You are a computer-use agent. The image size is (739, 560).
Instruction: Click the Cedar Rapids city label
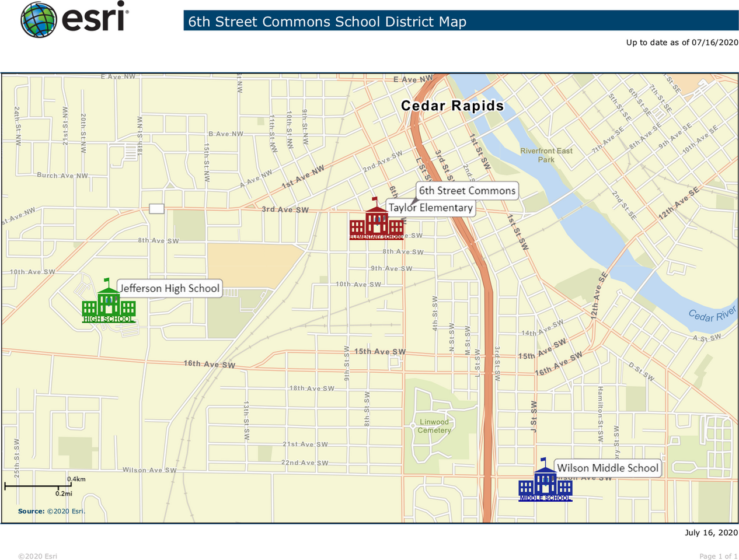[x=452, y=106]
